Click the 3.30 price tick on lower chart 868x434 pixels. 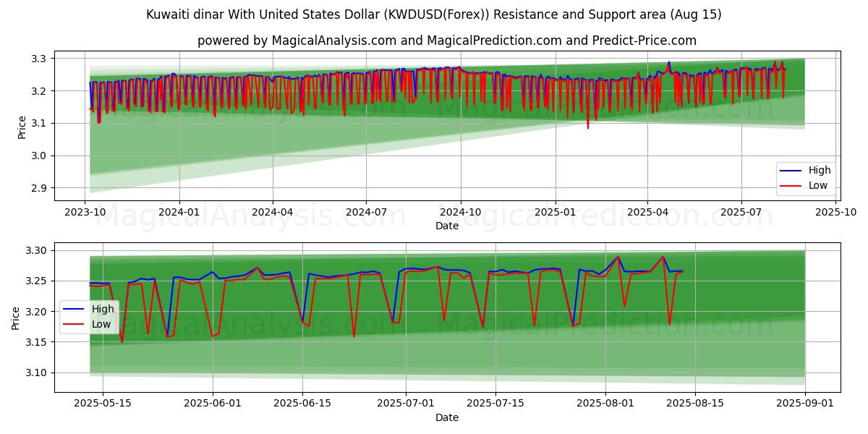pyautogui.click(x=36, y=250)
